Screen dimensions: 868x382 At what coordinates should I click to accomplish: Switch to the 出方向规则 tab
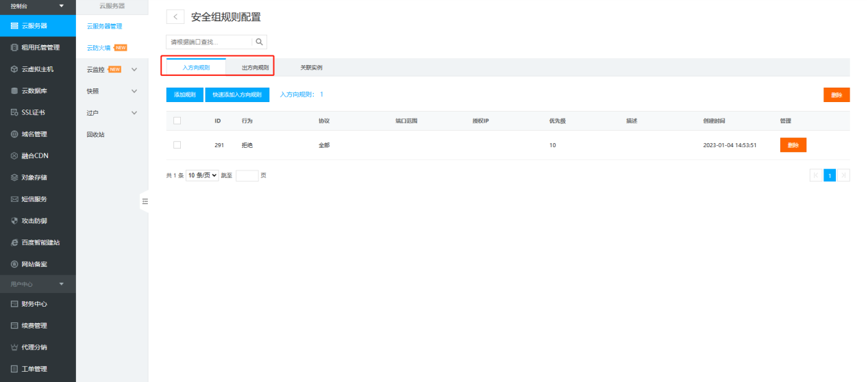click(x=255, y=68)
